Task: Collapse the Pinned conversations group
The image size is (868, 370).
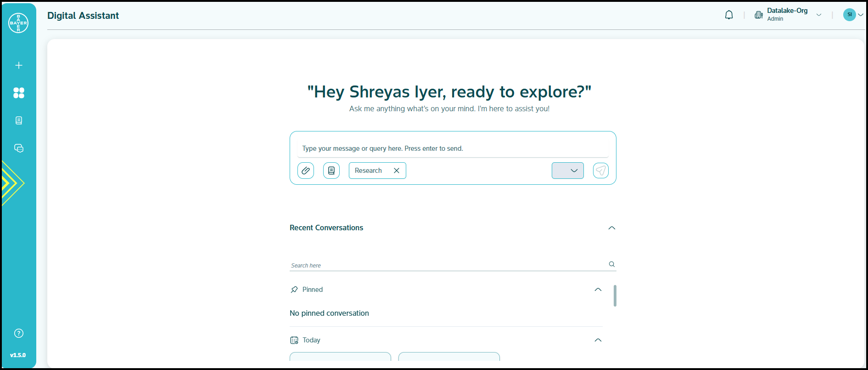Action: coord(598,290)
